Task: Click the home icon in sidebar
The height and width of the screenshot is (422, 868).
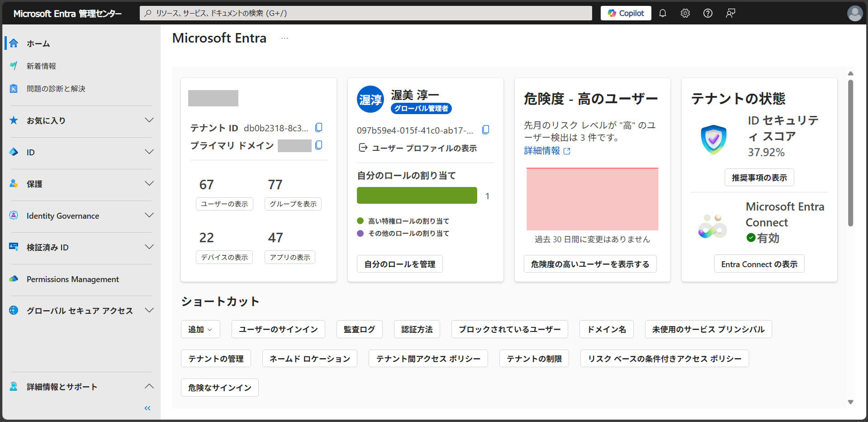Action: (14, 43)
